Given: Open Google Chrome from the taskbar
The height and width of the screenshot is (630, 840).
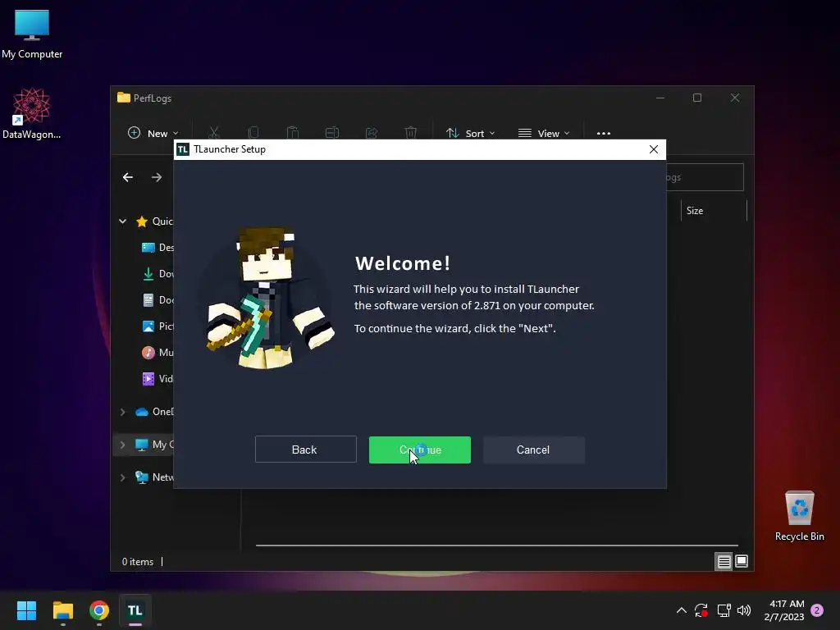Looking at the screenshot, I should (99, 610).
